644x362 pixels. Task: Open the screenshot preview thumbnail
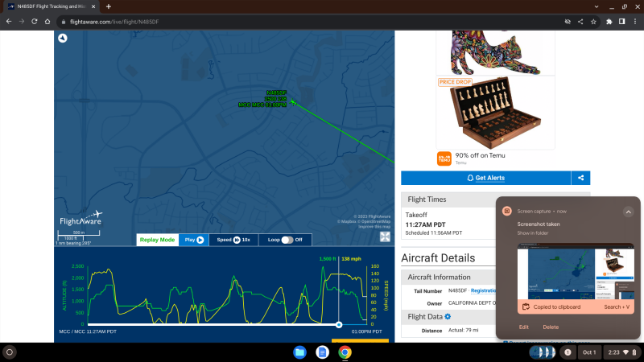tap(576, 271)
